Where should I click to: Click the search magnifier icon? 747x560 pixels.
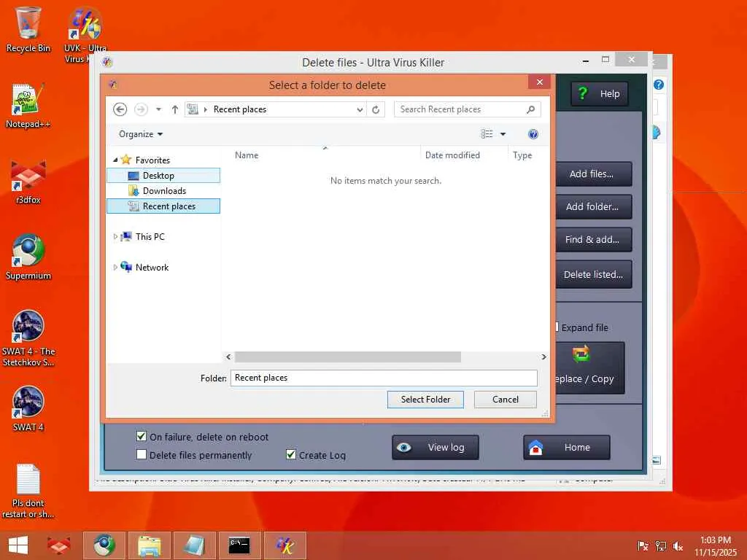click(x=531, y=109)
